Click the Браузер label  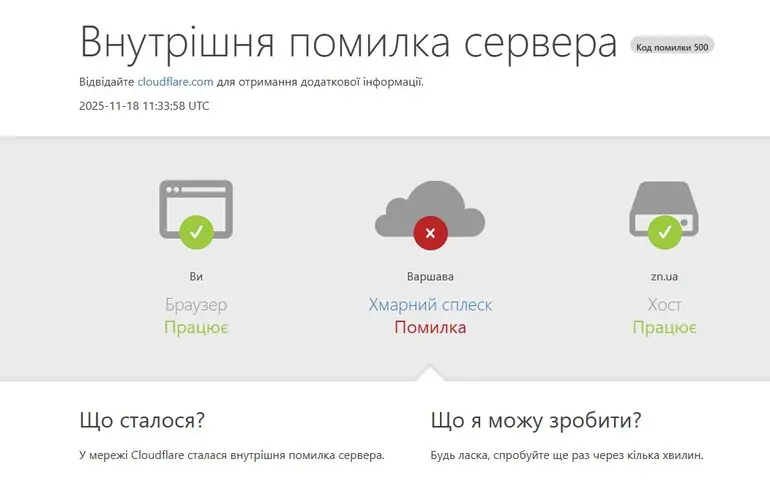click(196, 304)
